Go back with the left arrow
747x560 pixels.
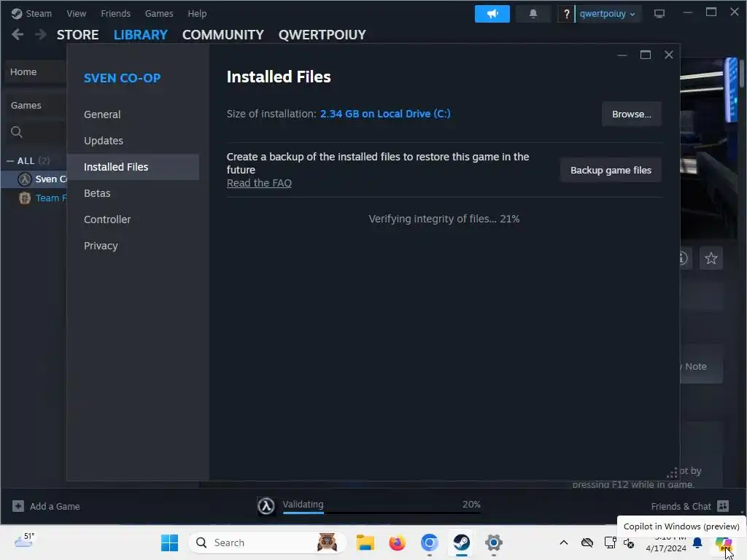(x=18, y=34)
